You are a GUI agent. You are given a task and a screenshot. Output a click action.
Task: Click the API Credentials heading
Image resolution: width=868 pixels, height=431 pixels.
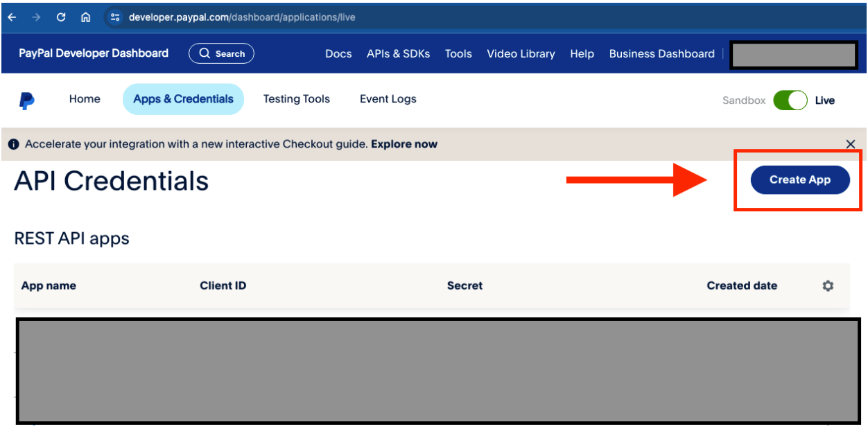point(111,181)
